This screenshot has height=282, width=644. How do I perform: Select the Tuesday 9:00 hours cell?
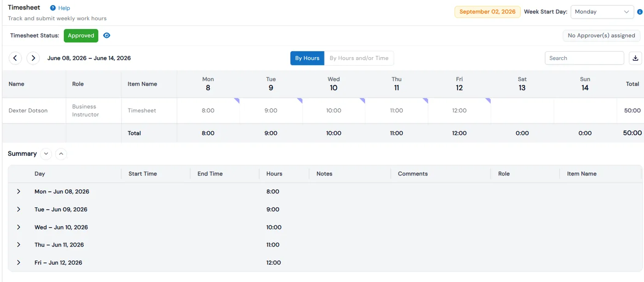pos(271,111)
